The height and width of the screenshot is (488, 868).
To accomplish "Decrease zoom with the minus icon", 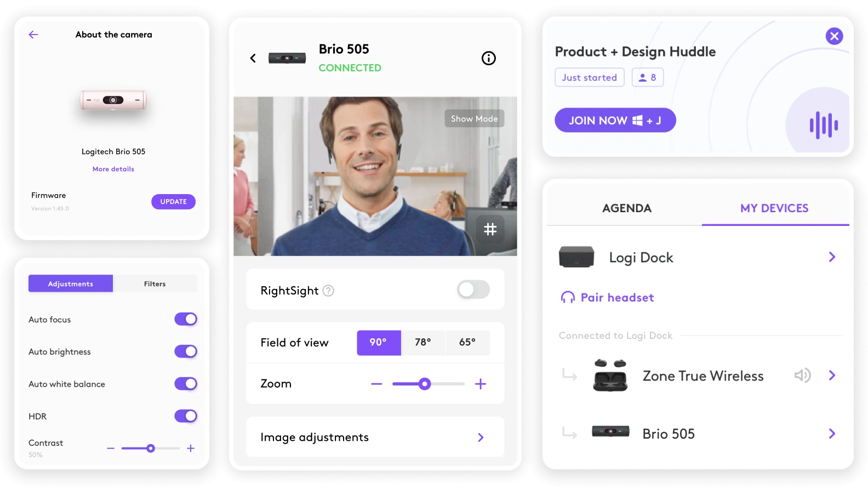I will pyautogui.click(x=376, y=384).
